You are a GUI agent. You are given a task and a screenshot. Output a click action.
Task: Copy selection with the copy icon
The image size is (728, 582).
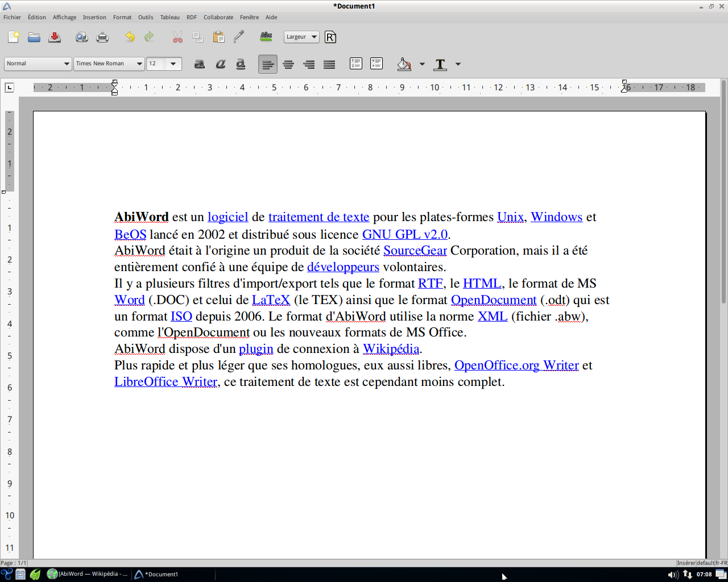(x=198, y=37)
